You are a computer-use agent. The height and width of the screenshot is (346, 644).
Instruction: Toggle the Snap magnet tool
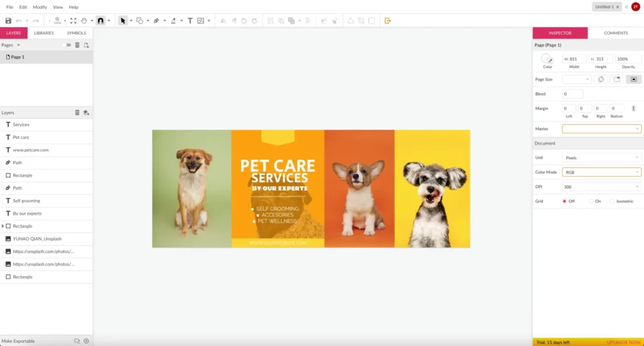coord(101,21)
